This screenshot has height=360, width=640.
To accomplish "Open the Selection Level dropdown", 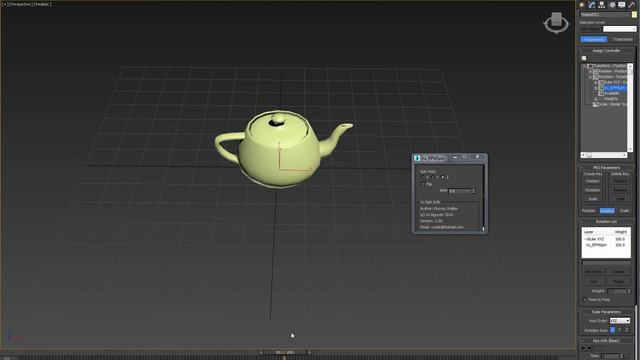I will click(620, 29).
